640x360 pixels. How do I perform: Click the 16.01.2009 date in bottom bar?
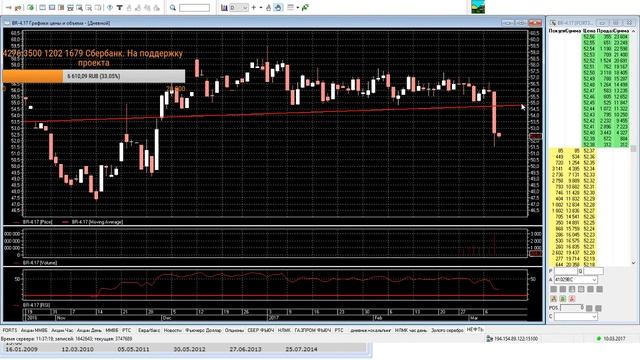coord(21,349)
